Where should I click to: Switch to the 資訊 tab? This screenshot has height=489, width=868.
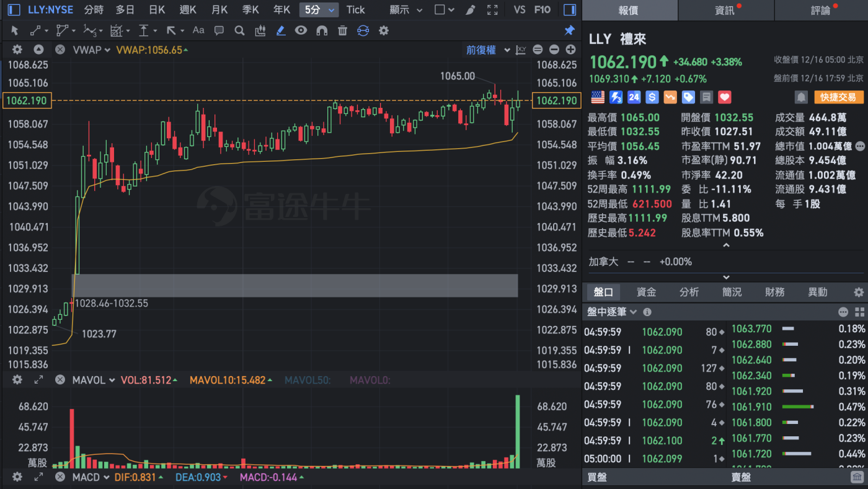click(x=725, y=10)
